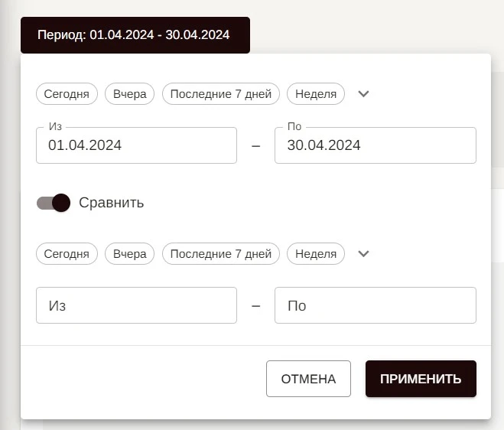This screenshot has height=430, width=504.
Task: Select Вчера preset in the comparison row
Action: 129,254
